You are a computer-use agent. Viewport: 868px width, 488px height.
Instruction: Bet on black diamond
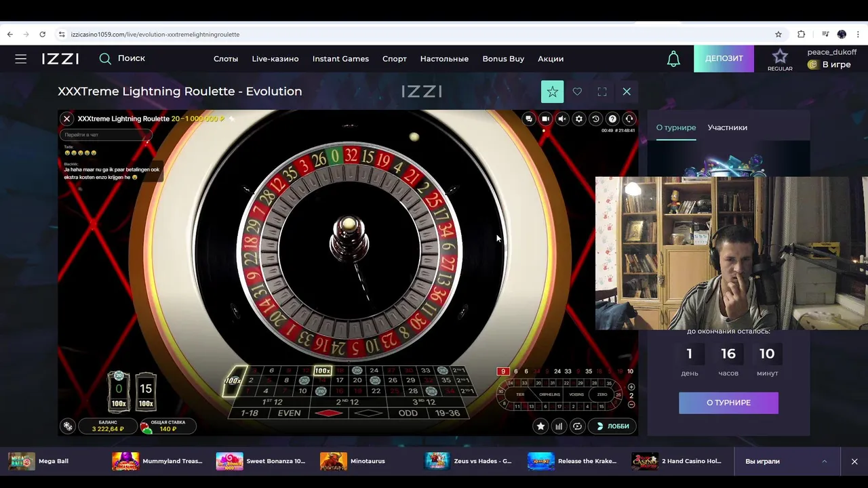(x=368, y=413)
